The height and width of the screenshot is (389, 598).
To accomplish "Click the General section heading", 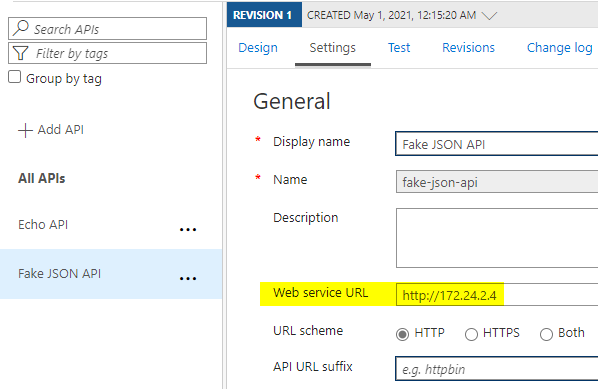I will click(x=292, y=101).
